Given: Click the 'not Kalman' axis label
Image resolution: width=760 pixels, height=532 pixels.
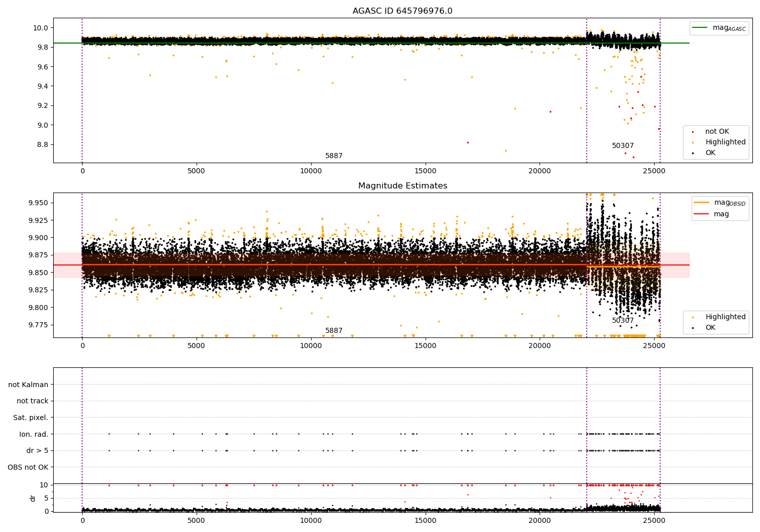Looking at the screenshot, I should (x=28, y=385).
